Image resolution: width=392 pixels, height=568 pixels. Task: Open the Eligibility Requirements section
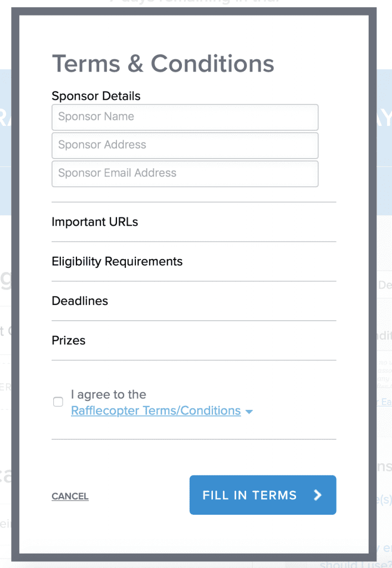click(117, 261)
